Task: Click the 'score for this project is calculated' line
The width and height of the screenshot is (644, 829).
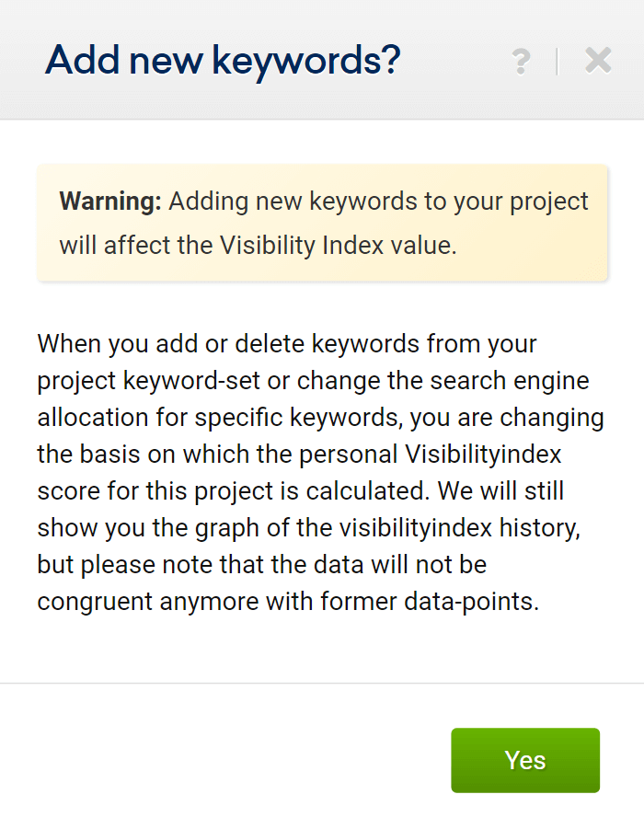Action: pyautogui.click(x=300, y=491)
